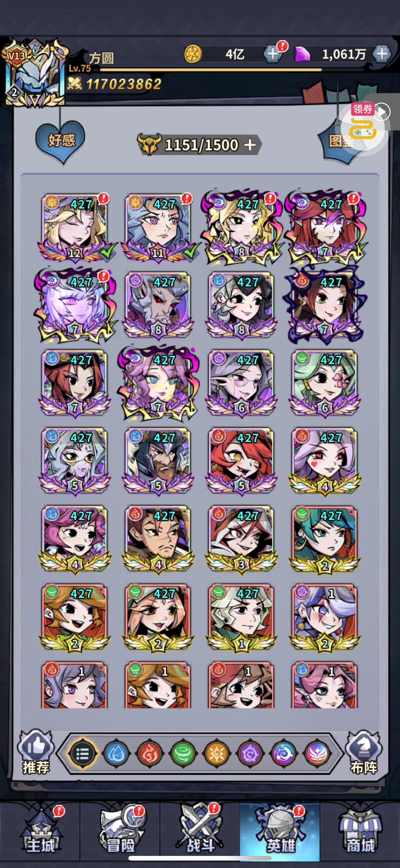Select the water element filter icon
The width and height of the screenshot is (400, 868).
click(x=116, y=753)
